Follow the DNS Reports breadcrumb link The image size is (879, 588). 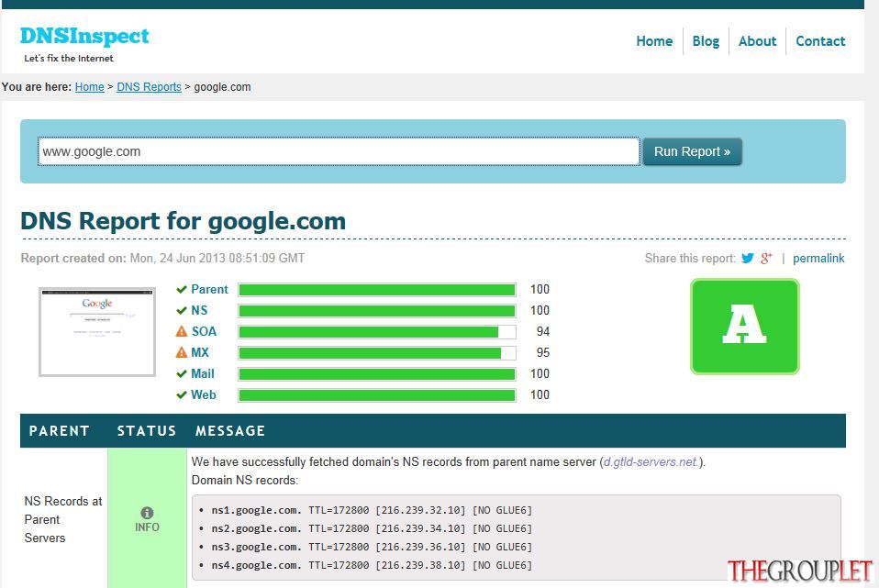150,87
